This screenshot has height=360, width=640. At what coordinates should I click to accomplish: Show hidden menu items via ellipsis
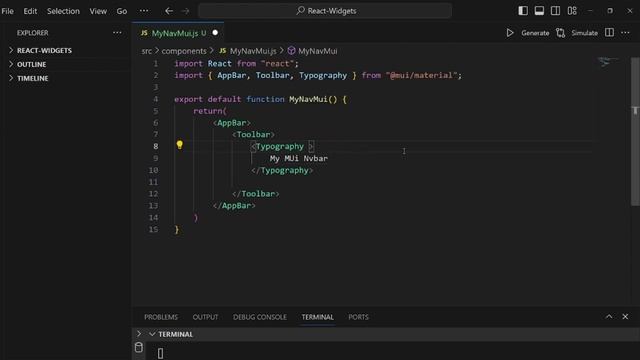tap(144, 11)
